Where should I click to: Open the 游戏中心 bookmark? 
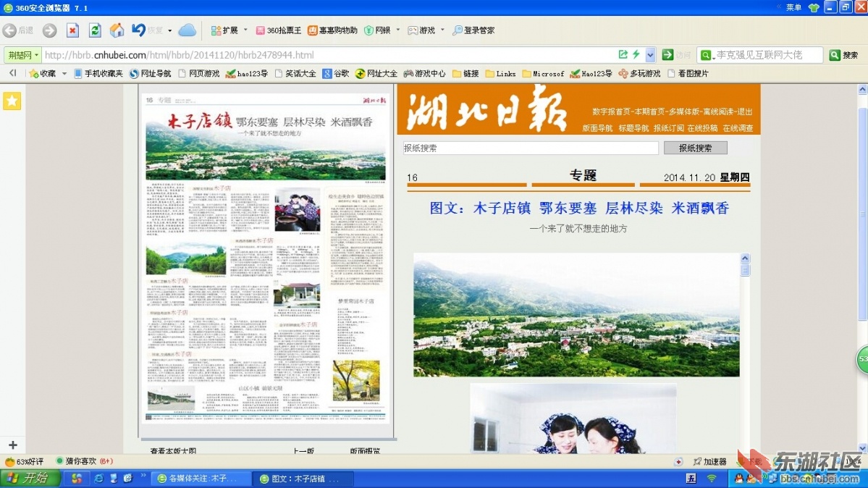point(425,73)
